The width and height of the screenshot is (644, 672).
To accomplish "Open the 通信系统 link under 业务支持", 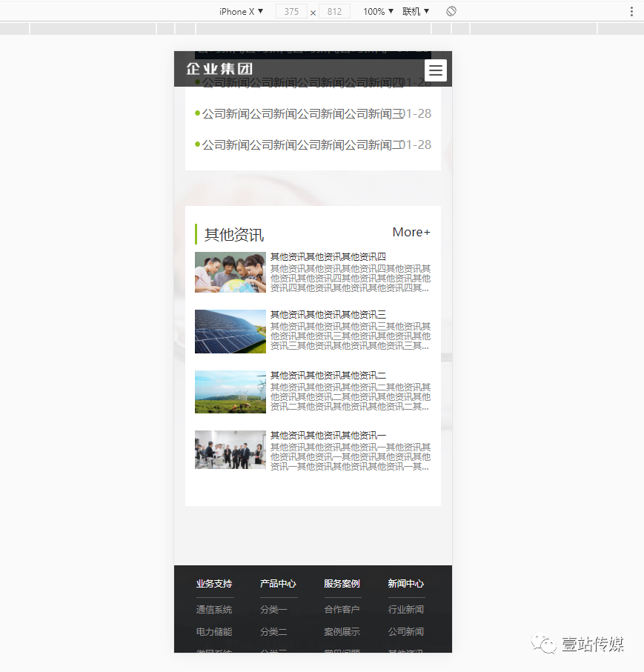I will click(x=214, y=609).
